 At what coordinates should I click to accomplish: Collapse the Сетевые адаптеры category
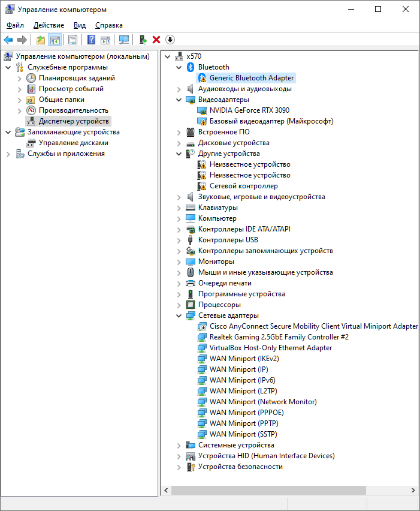click(x=179, y=316)
